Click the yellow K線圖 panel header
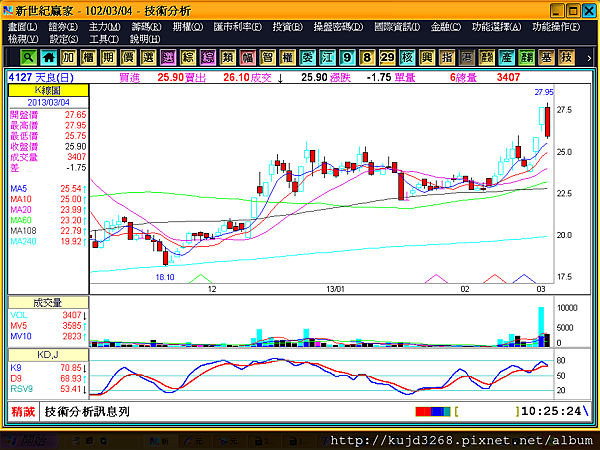 [48, 90]
